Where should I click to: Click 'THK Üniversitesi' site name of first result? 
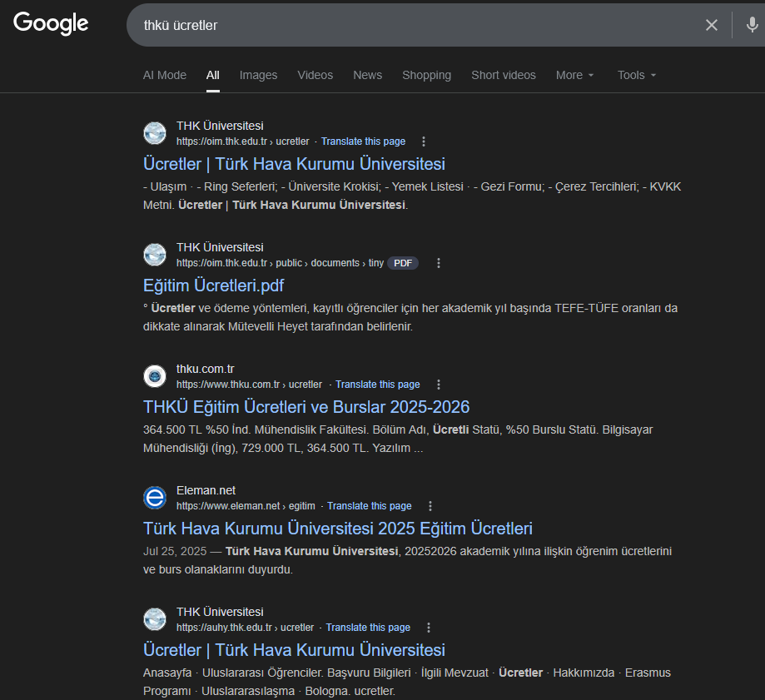tap(220, 126)
